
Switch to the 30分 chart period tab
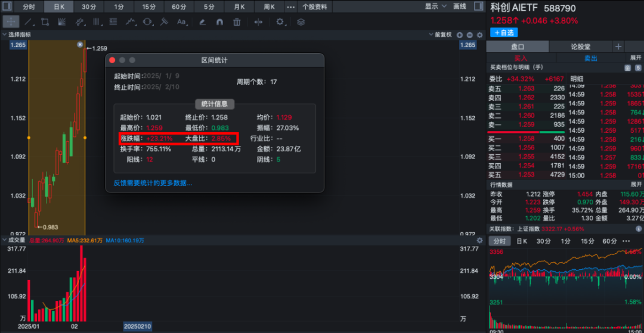[89, 7]
